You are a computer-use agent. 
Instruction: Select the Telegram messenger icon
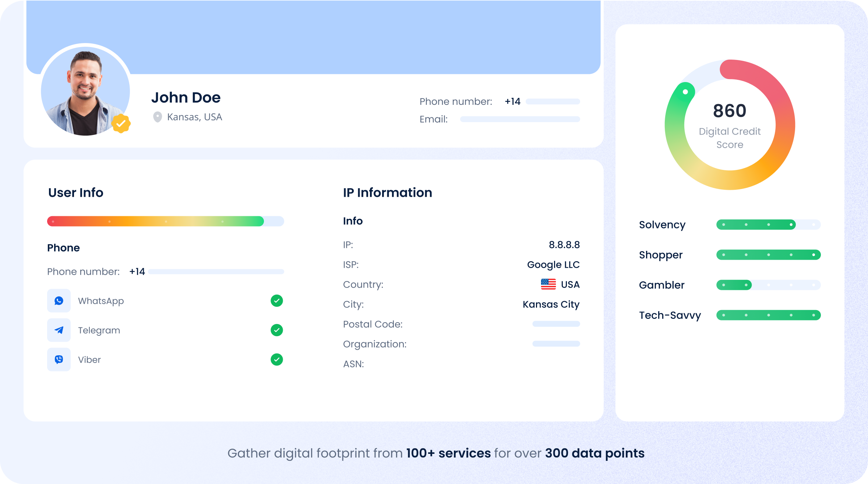click(x=59, y=330)
